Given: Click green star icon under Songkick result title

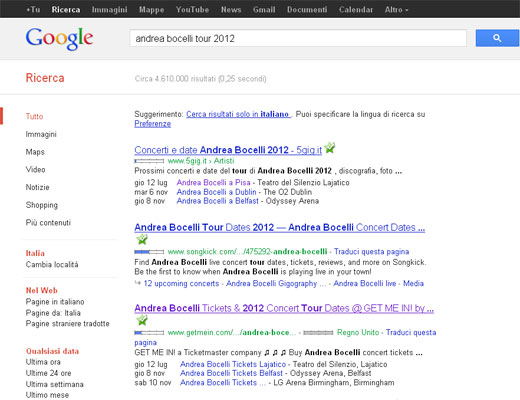Looking at the screenshot, I should [x=142, y=239].
